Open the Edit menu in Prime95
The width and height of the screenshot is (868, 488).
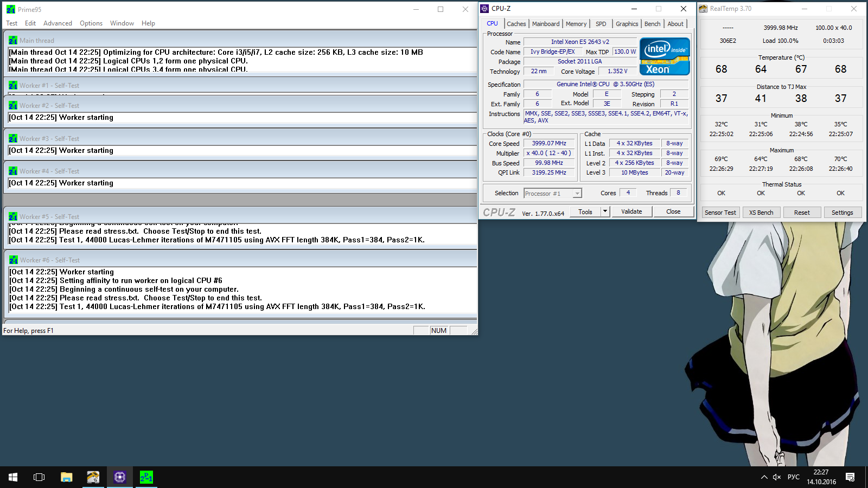[30, 23]
